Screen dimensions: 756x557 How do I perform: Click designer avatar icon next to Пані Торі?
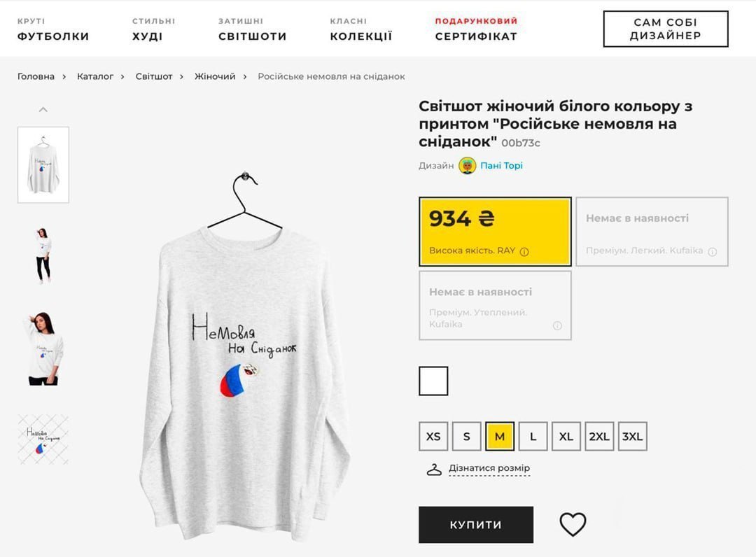tap(468, 166)
